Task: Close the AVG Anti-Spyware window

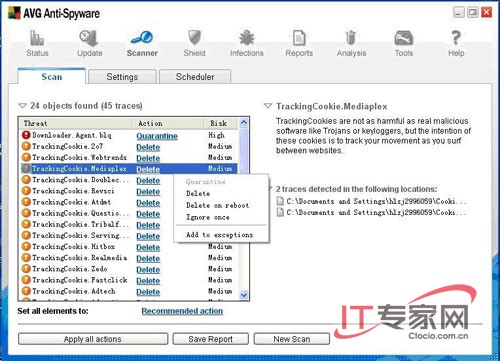Action: [x=487, y=13]
